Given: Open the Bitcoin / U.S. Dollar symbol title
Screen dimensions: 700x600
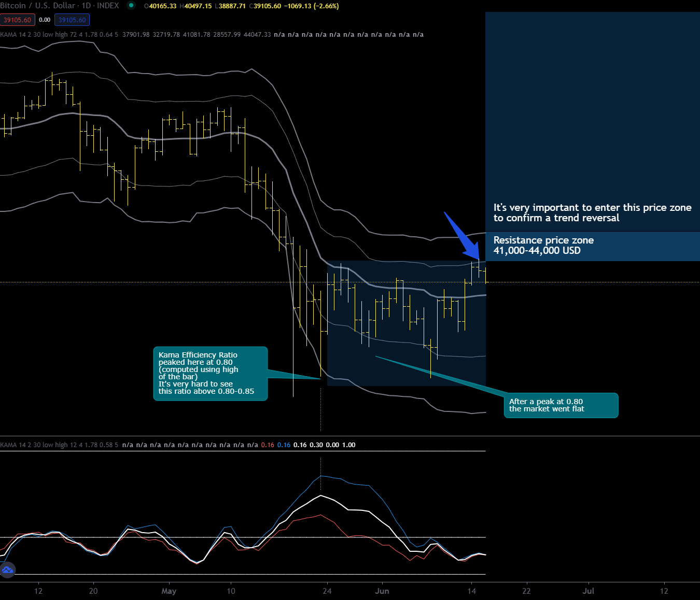Looking at the screenshot, I should coord(60,6).
